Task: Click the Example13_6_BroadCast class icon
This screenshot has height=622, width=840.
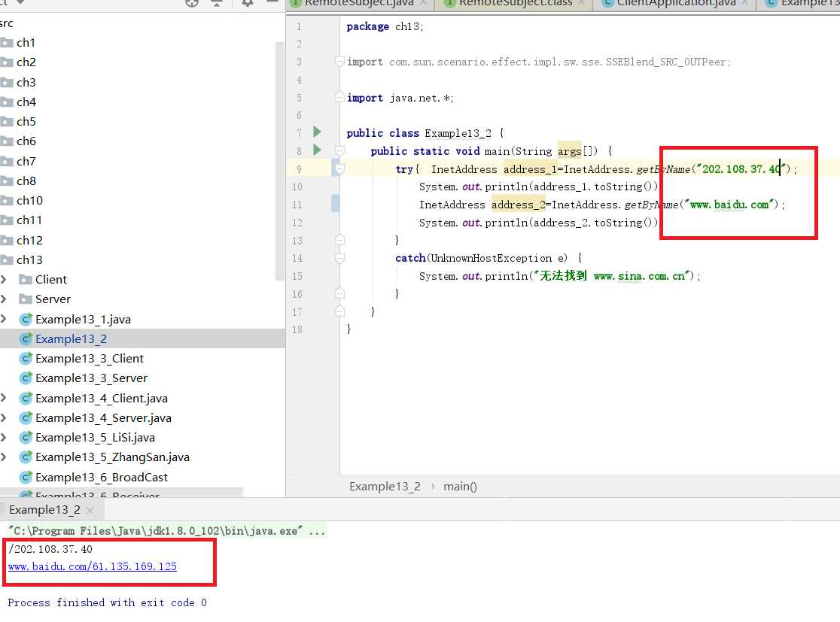Action: tap(26, 478)
